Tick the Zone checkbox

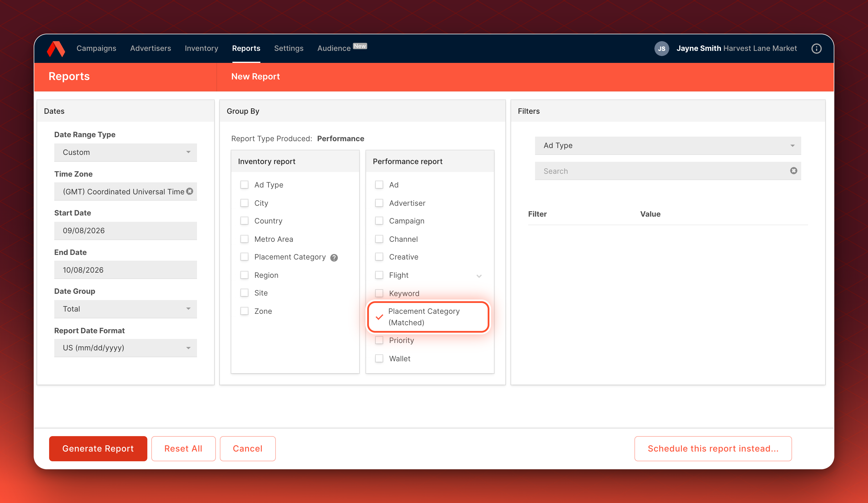coord(244,311)
